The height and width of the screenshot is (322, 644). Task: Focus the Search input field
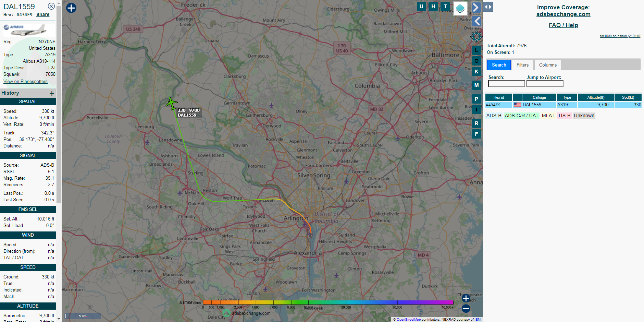click(506, 83)
